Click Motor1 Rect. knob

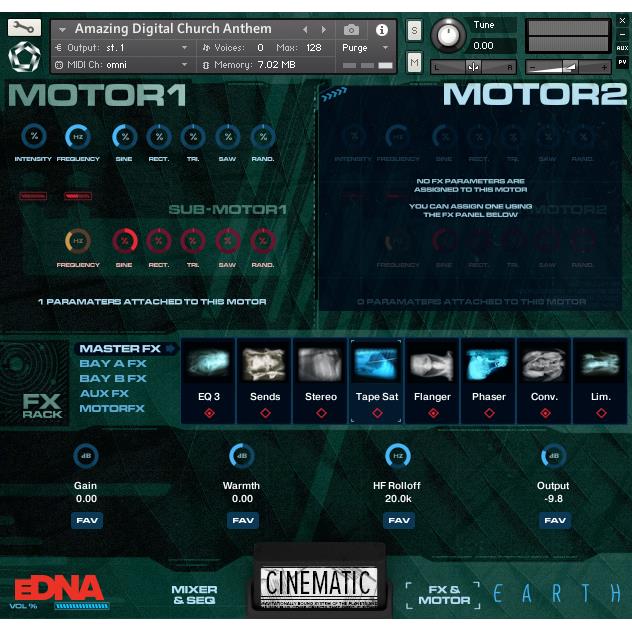click(x=159, y=137)
